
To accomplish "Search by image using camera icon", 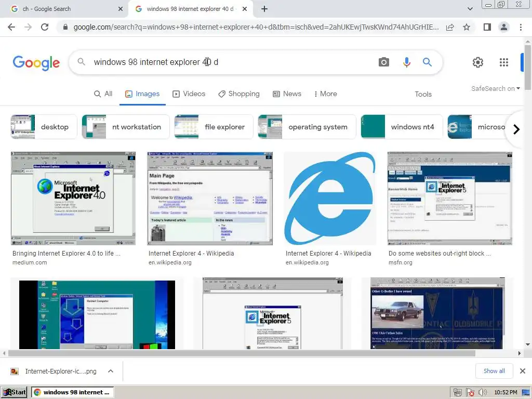I will (384, 62).
